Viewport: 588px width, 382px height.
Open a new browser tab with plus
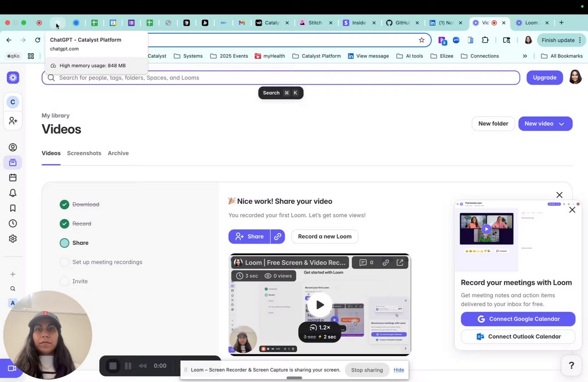(561, 22)
